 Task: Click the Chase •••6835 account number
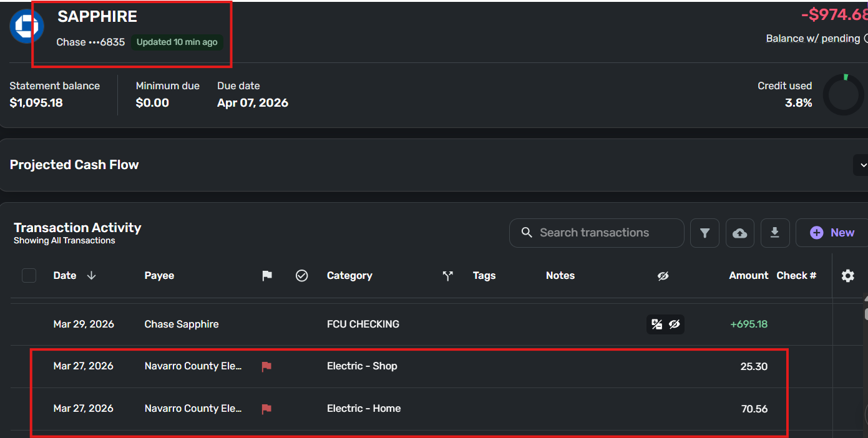click(90, 42)
